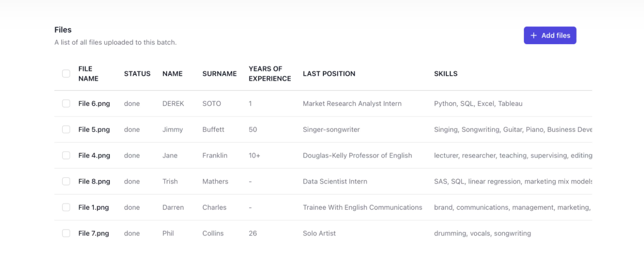Select the File 4.png row checkbox
Screen dimensions: 644x270
66,155
